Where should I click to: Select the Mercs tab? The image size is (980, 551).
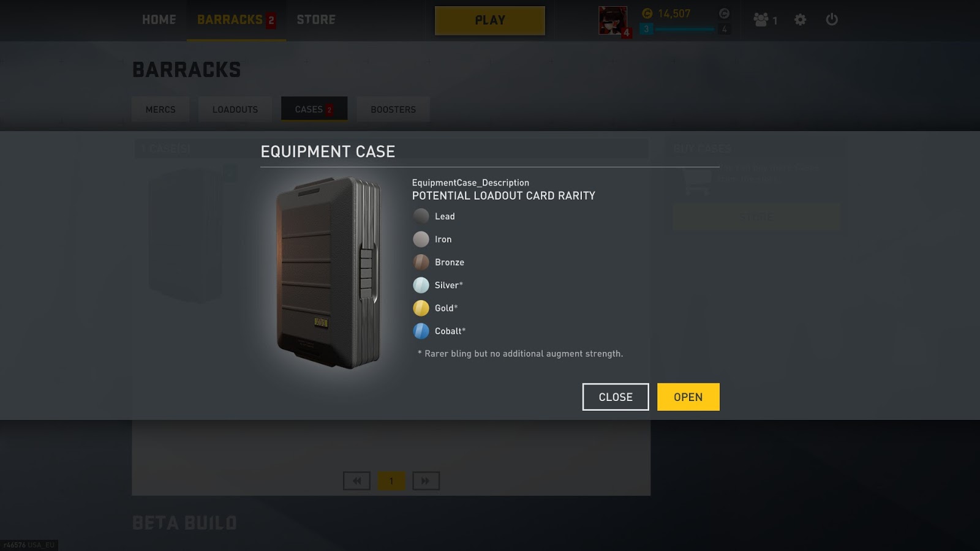click(160, 109)
